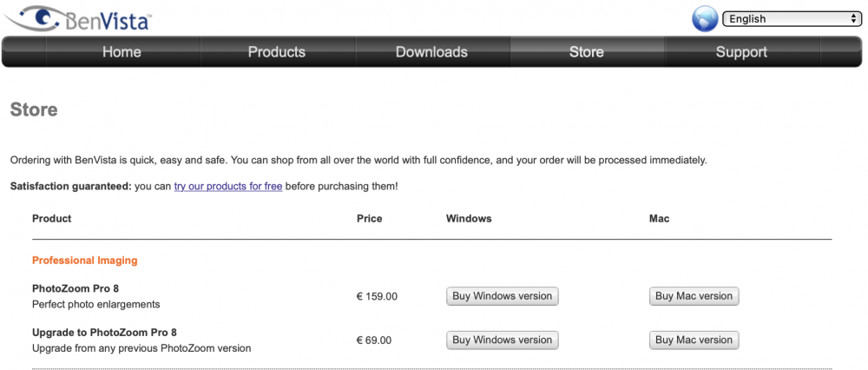Screen dimensions: 868x370
Task: Click the 'PhotoZoom Pro 8' product name
Action: (76, 288)
